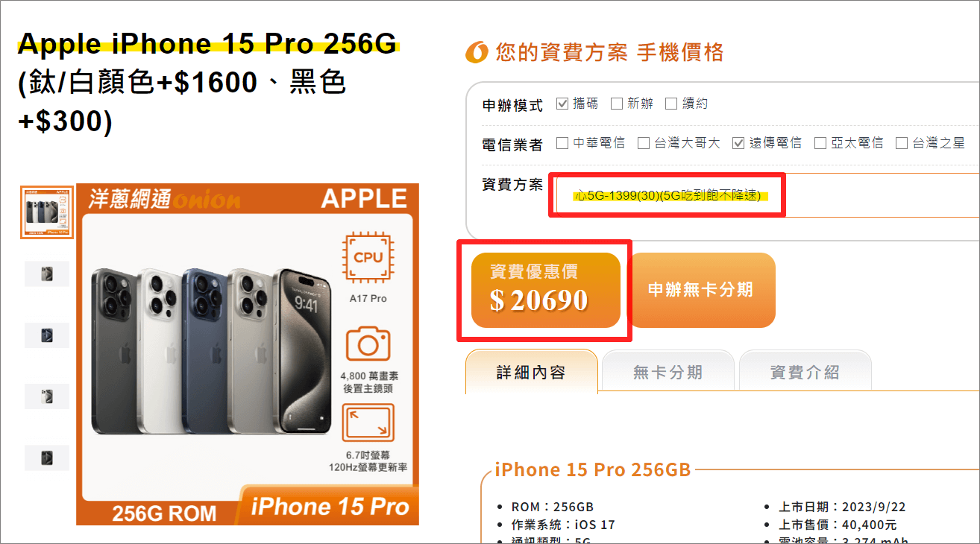Open the 詳細內容 tab
Screen dimensions: 980x544
tap(532, 372)
